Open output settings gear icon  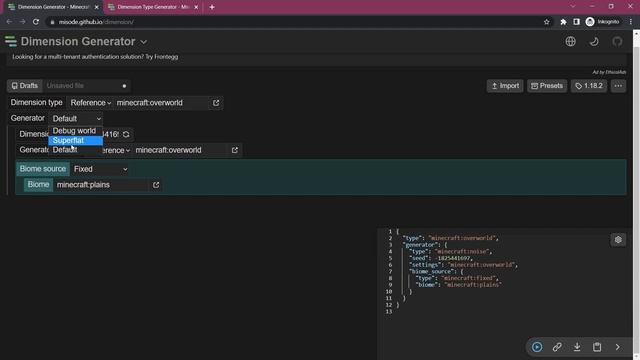tap(618, 240)
